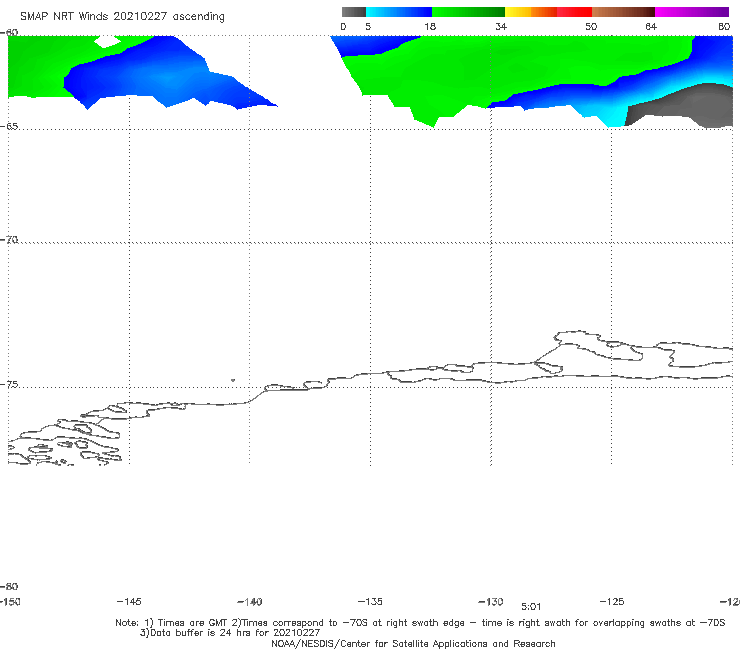This screenshot has height=650, width=740.
Task: Click the small white gap inside the green wind area
Action: tap(107, 42)
